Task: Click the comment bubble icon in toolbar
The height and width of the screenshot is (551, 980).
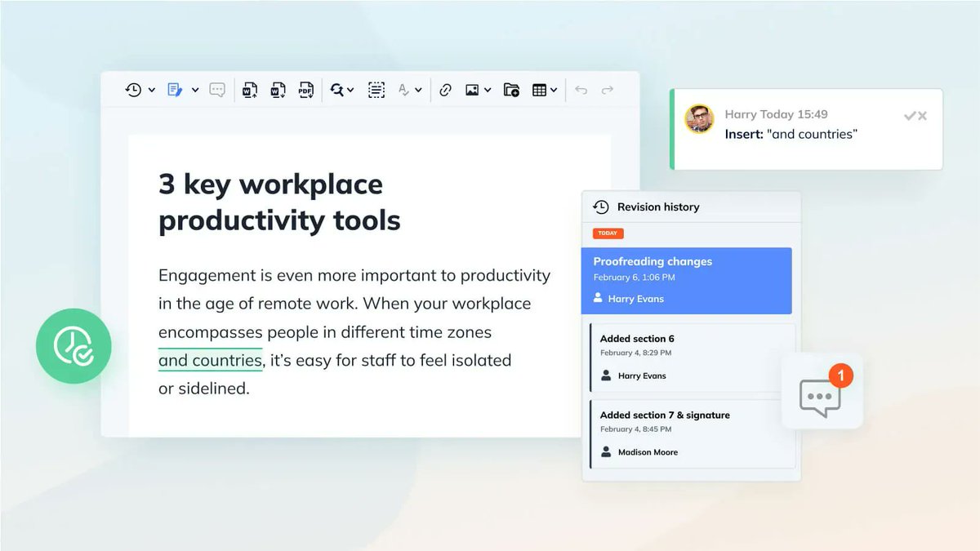Action: point(216,90)
